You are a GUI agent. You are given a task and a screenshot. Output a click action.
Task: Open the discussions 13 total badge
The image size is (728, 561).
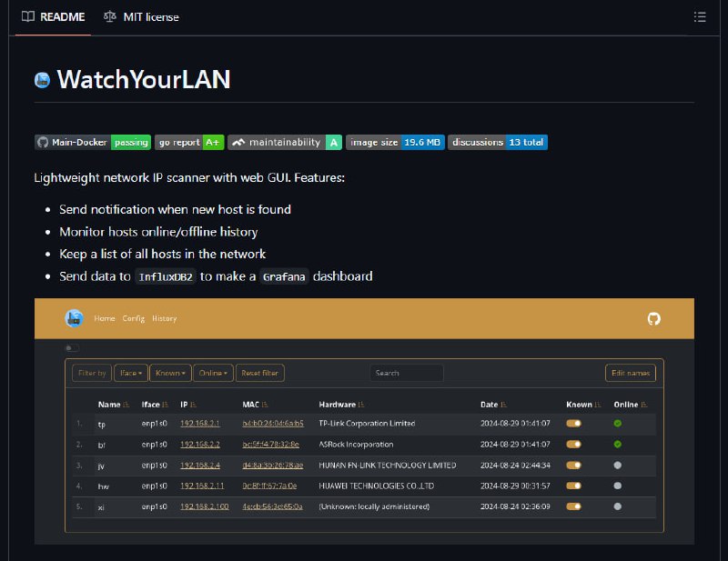[498, 142]
